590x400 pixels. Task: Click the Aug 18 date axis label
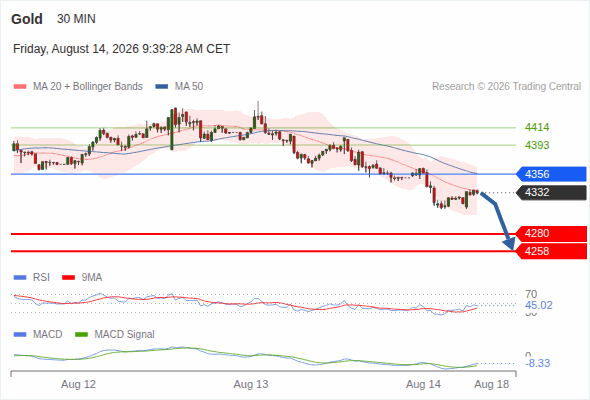tap(492, 385)
